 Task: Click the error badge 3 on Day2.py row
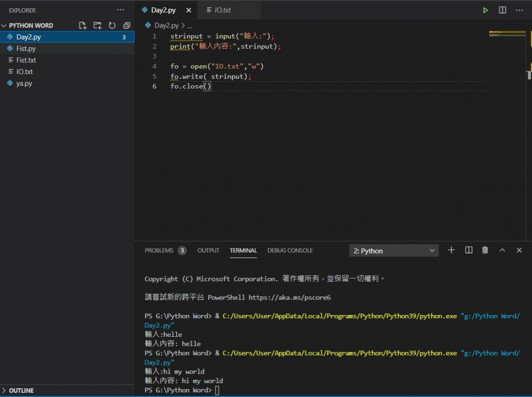coord(124,37)
